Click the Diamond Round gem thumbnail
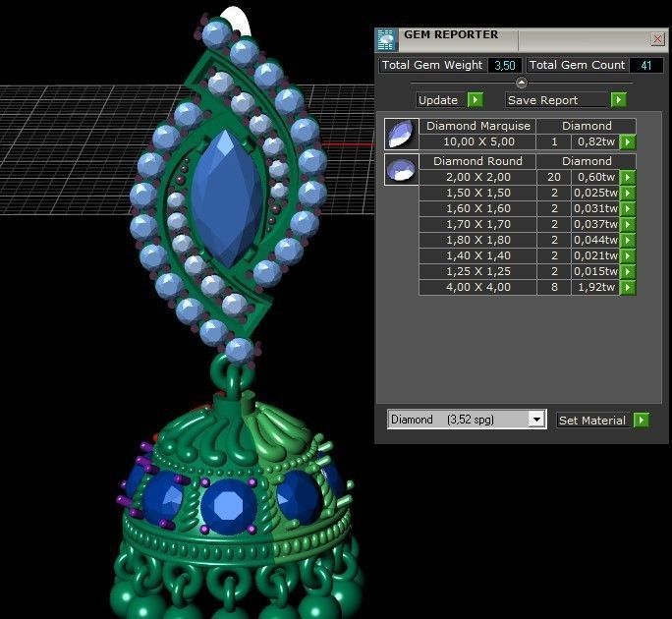672x619 pixels. (402, 169)
